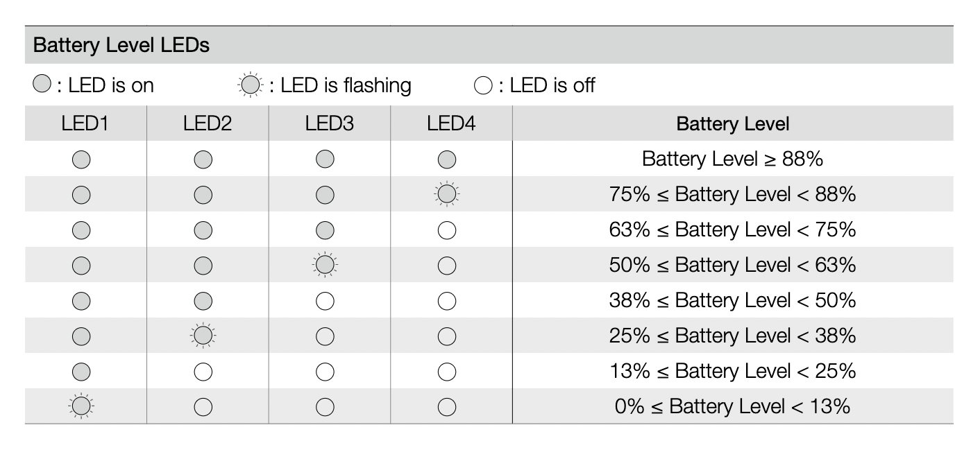The image size is (980, 459).
Task: Click the "Battery Level LEDs" table title
Action: tap(121, 46)
